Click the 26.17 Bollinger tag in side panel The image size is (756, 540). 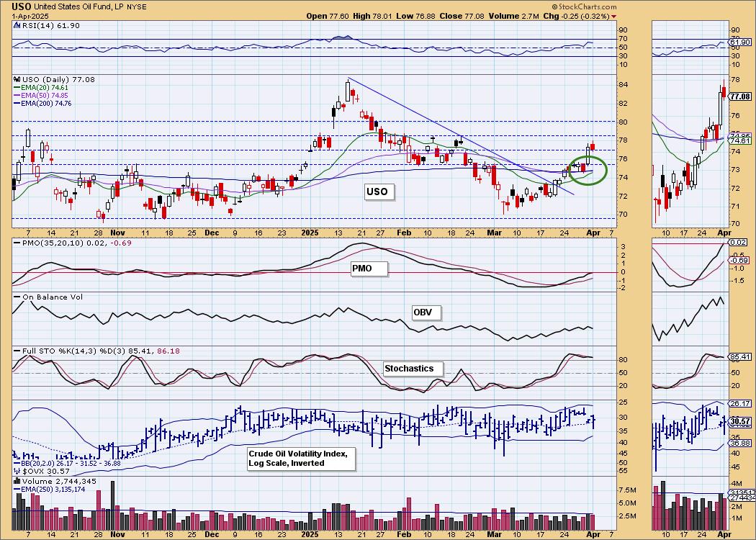click(740, 403)
